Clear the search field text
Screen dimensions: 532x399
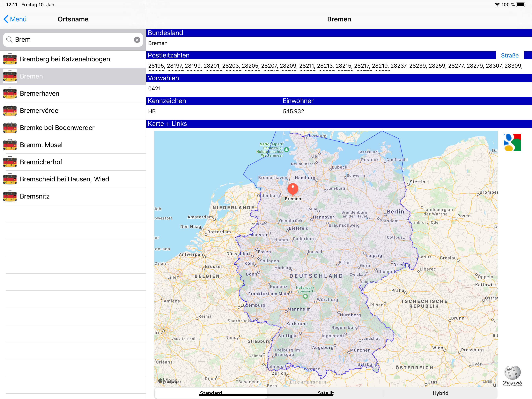(x=137, y=40)
